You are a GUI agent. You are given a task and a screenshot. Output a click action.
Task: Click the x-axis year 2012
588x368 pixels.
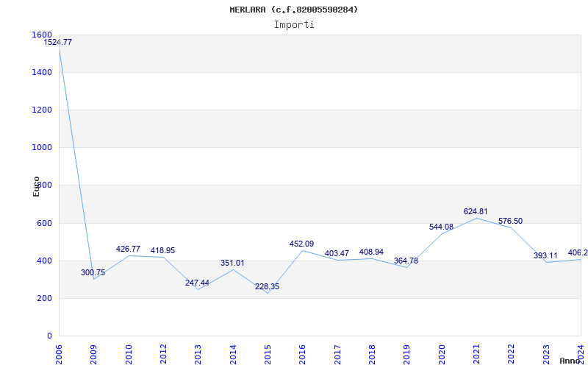[163, 355]
